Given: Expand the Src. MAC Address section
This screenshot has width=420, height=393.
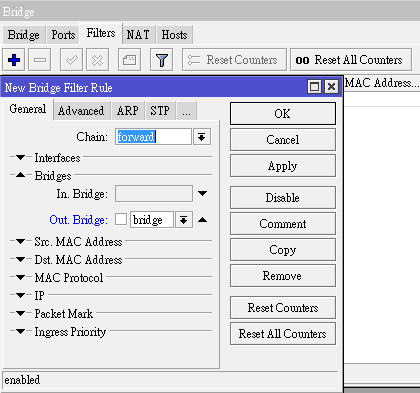Looking at the screenshot, I should click(20, 241).
